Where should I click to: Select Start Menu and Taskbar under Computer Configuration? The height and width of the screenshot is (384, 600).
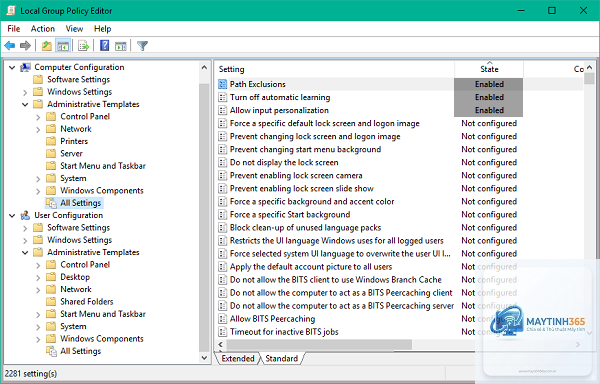click(x=103, y=166)
